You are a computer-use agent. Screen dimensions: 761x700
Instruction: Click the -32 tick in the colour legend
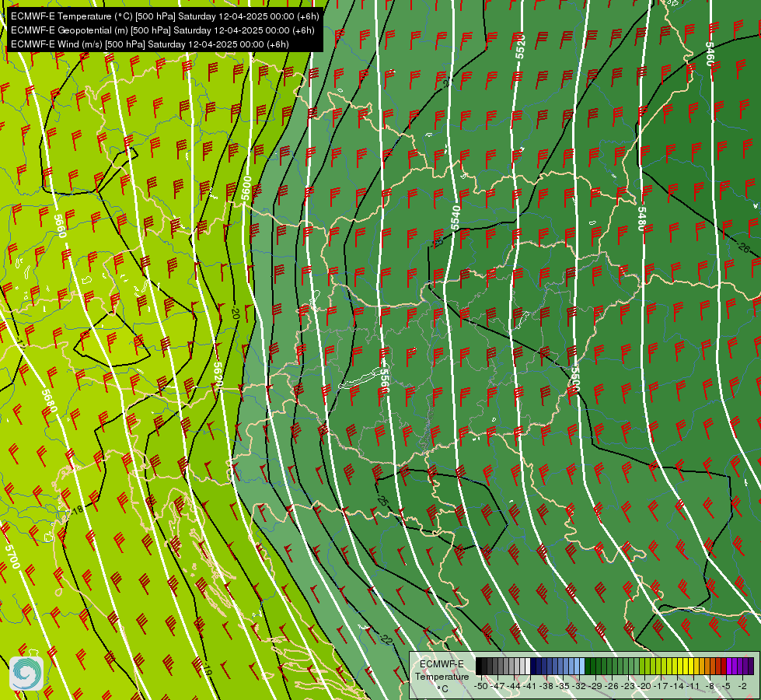(579, 686)
